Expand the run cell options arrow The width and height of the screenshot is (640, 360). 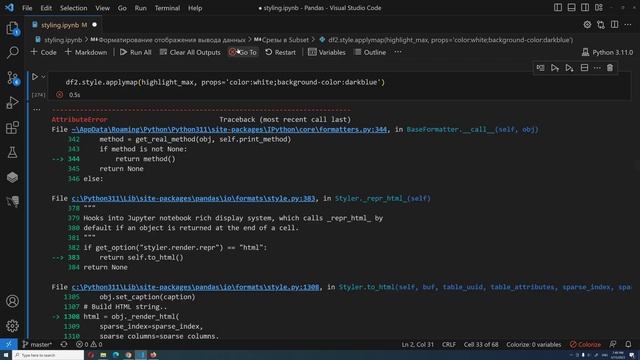pos(43,77)
